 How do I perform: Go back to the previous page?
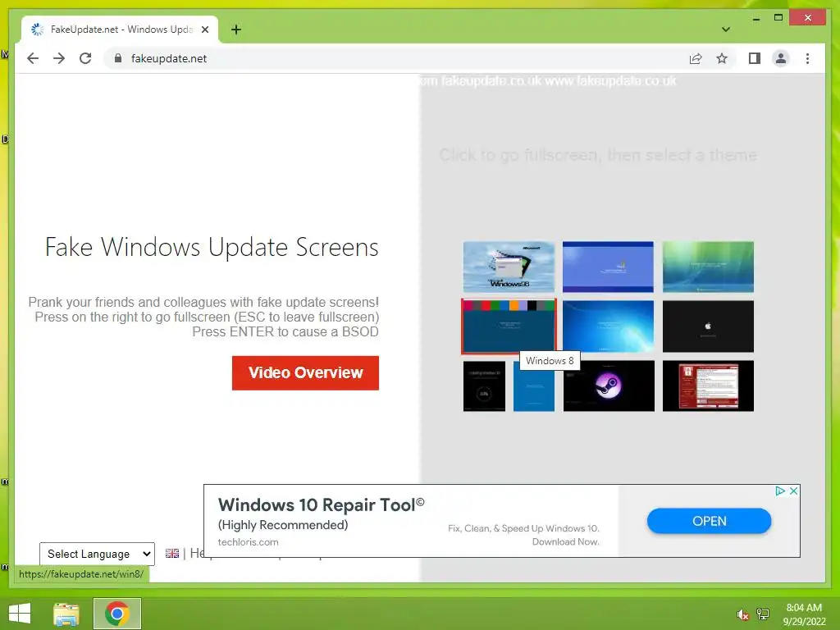pos(33,58)
